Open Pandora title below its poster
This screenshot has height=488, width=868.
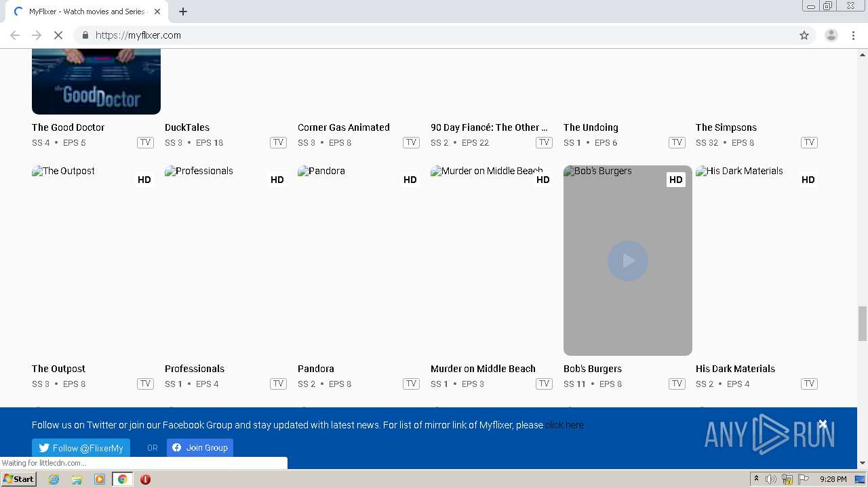tap(316, 369)
